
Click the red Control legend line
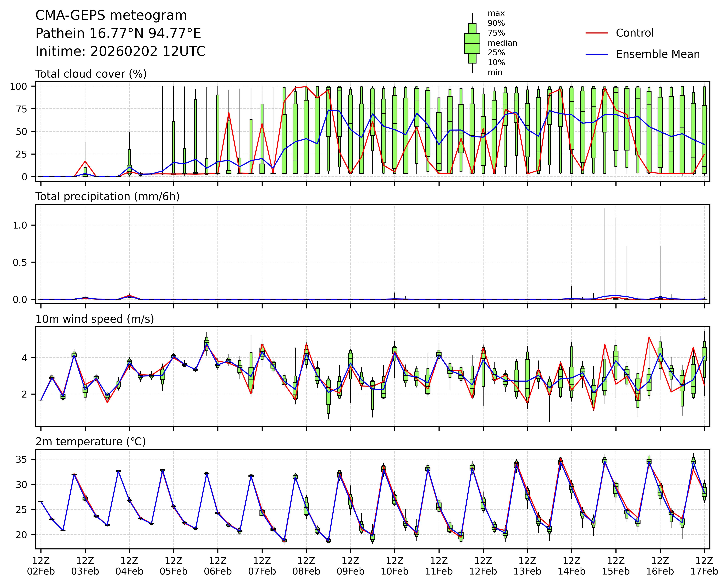[596, 33]
